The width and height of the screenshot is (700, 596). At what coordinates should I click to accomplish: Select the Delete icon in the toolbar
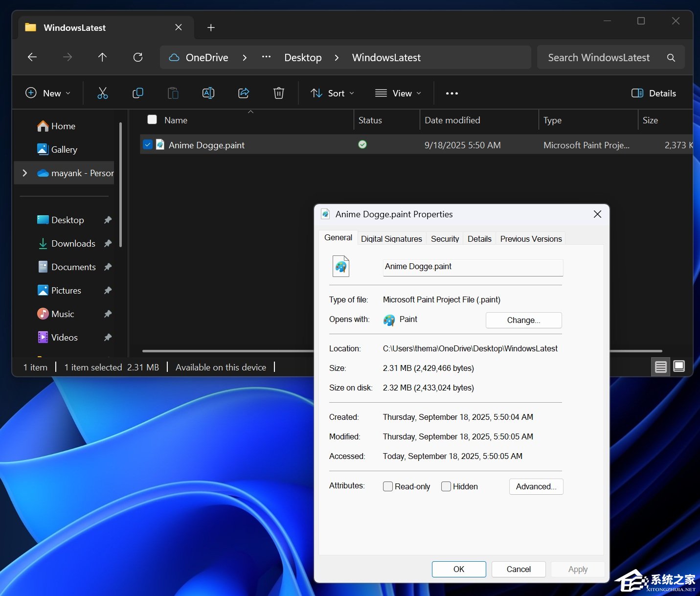pyautogui.click(x=278, y=93)
